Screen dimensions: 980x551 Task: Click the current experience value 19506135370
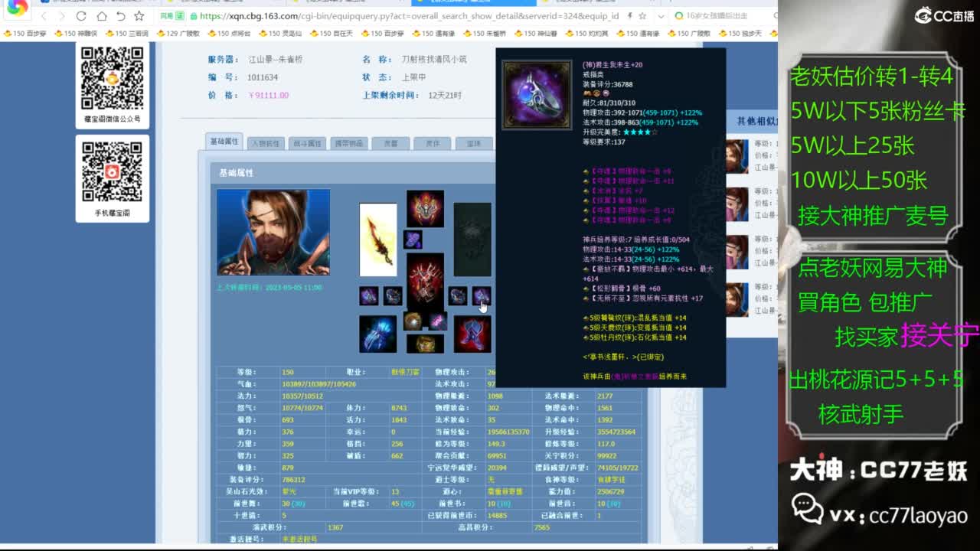508,432
